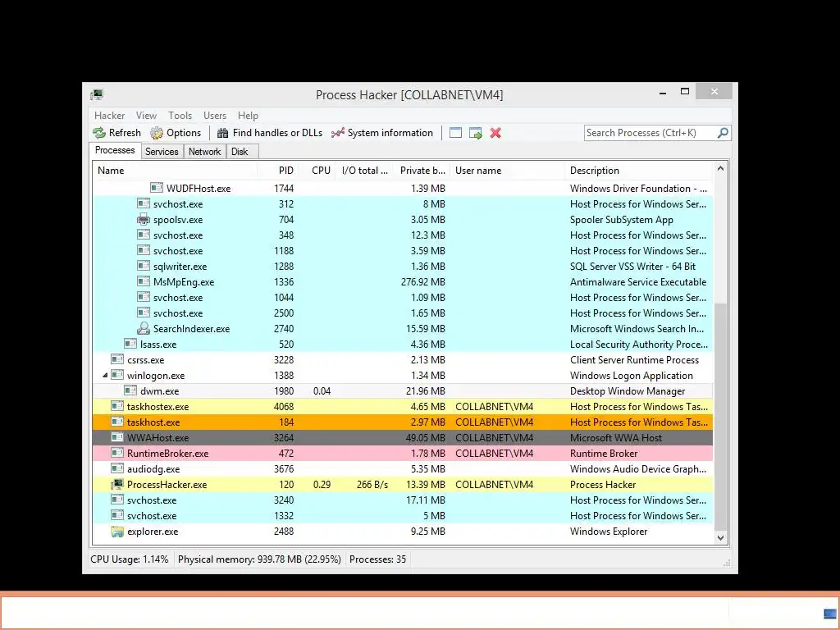Click the Desktop Window Manager description
The width and height of the screenshot is (840, 630).
tap(628, 391)
